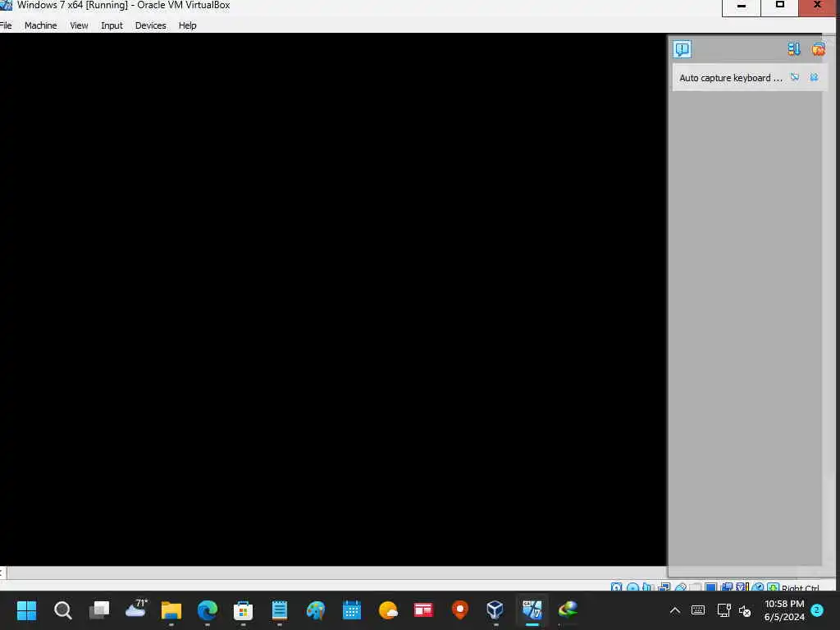The image size is (840, 630).
Task: Click the audio status bar indicator
Action: coord(647,587)
